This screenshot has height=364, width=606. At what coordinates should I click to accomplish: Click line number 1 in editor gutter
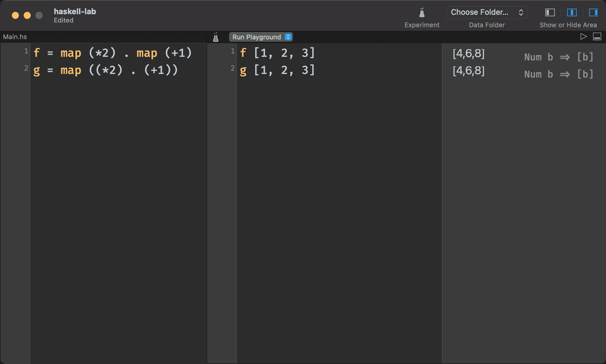(x=26, y=51)
